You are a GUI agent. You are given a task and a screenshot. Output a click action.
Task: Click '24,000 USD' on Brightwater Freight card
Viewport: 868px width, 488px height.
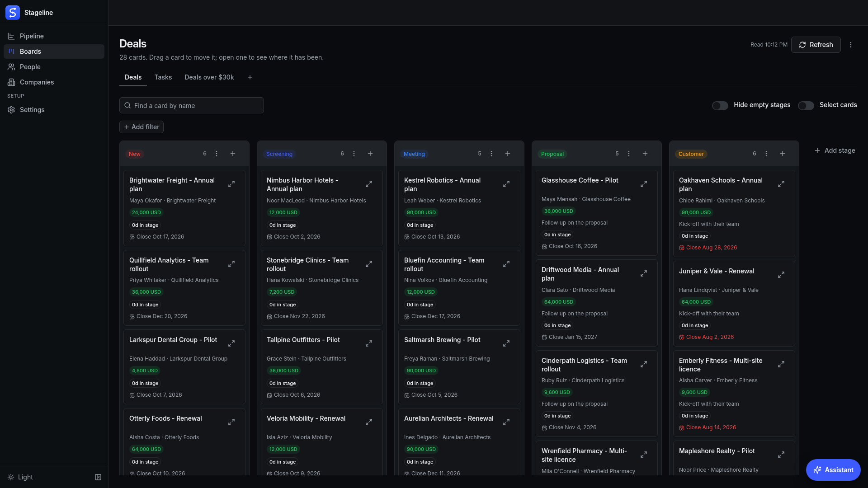[146, 212]
